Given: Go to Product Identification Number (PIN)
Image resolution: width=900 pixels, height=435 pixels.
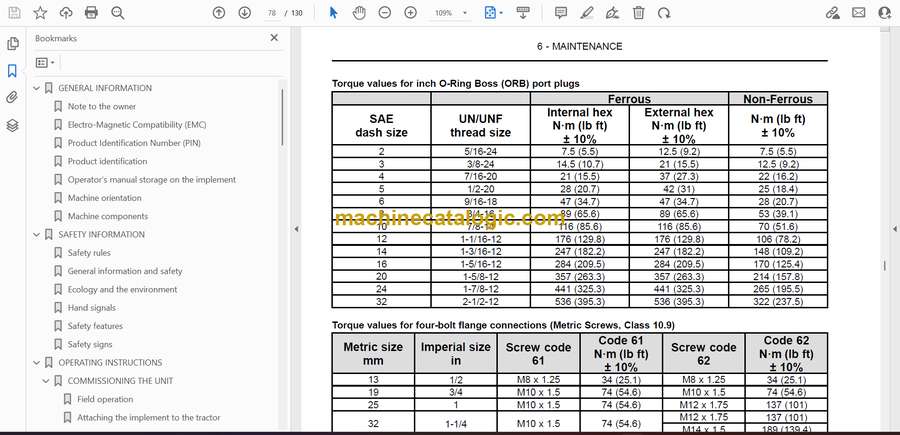Looking at the screenshot, I should click(x=134, y=143).
